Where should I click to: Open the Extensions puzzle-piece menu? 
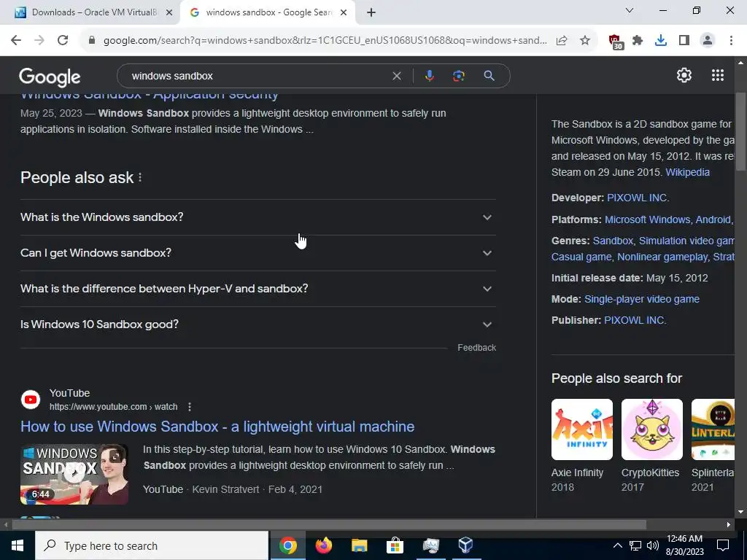pos(638,41)
